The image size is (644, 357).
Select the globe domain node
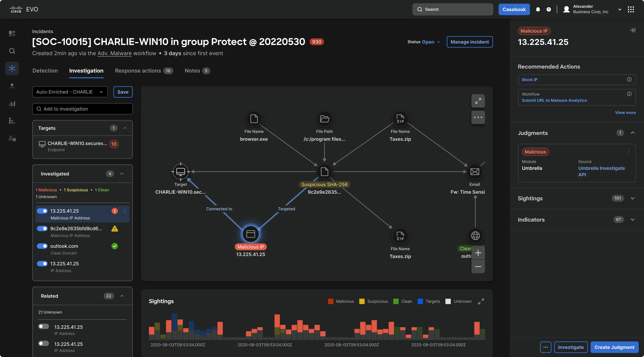point(475,236)
